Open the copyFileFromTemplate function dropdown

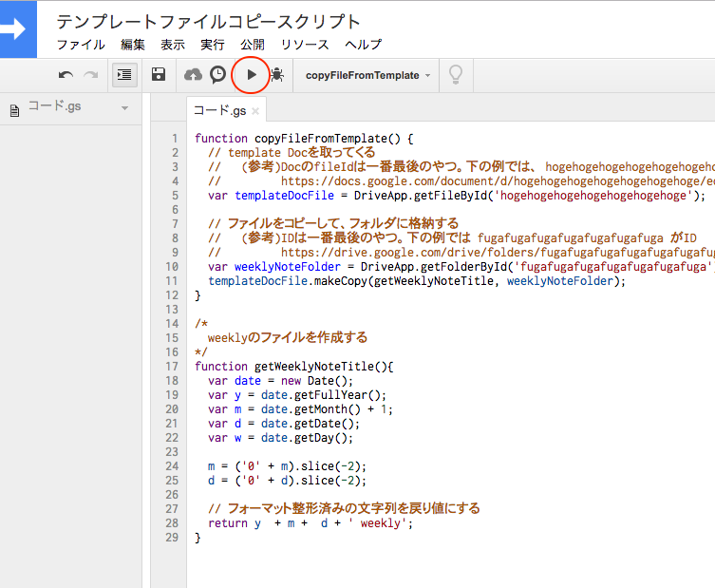click(367, 75)
